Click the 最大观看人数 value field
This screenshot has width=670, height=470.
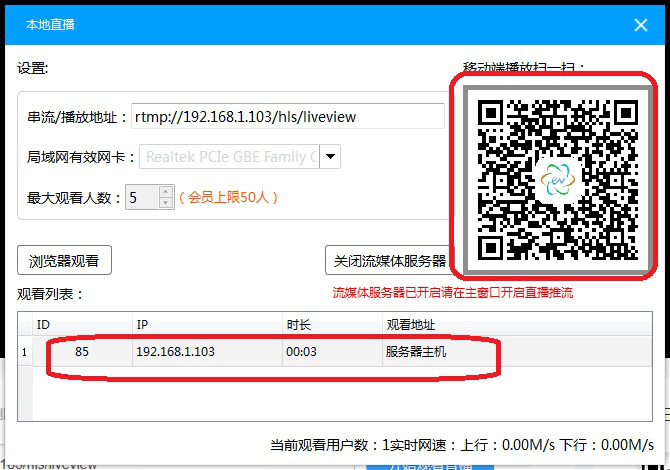(x=142, y=197)
